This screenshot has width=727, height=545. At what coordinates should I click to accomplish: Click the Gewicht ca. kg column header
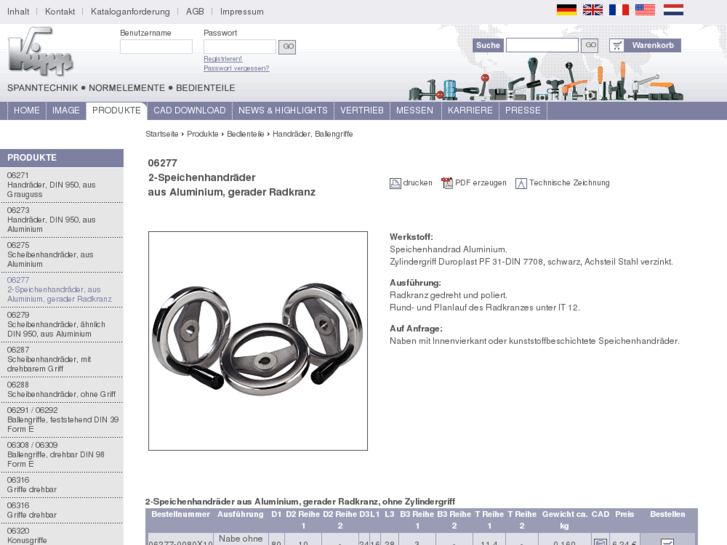[x=564, y=520]
